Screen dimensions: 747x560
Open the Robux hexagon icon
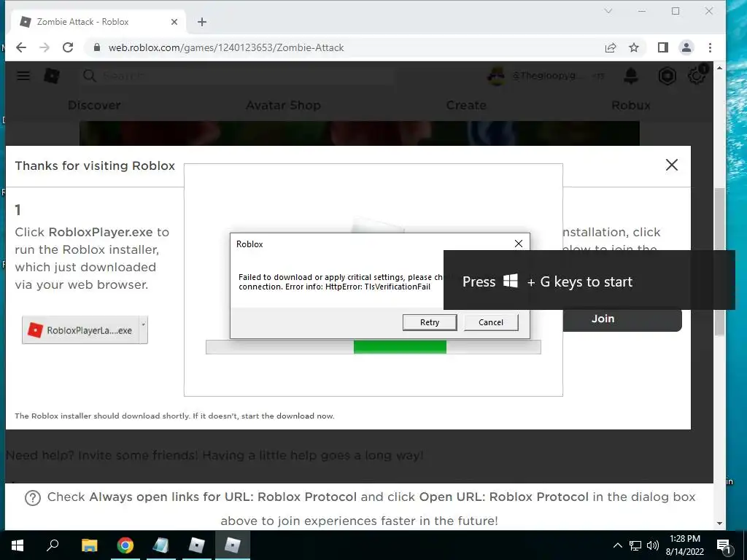667,76
